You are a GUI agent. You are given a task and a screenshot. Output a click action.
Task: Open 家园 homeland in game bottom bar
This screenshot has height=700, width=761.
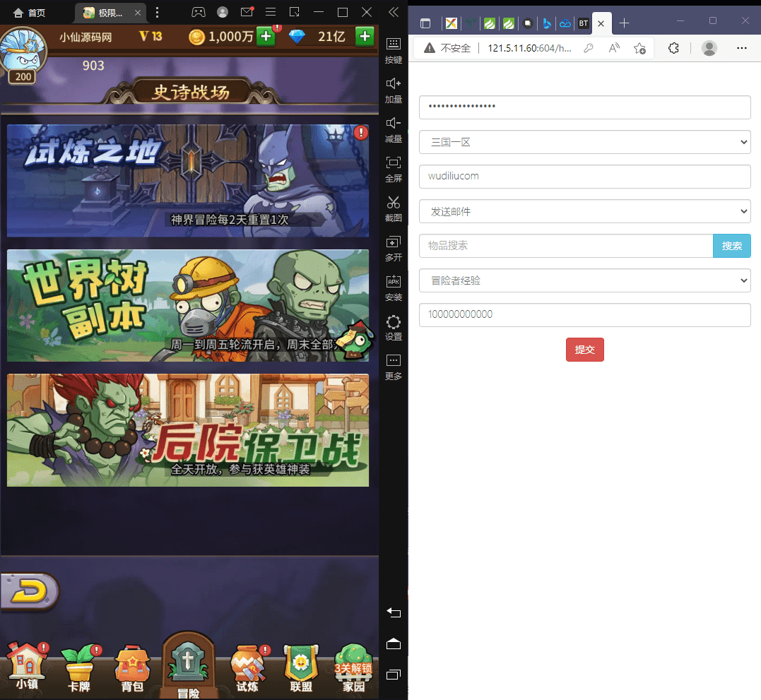point(354,668)
